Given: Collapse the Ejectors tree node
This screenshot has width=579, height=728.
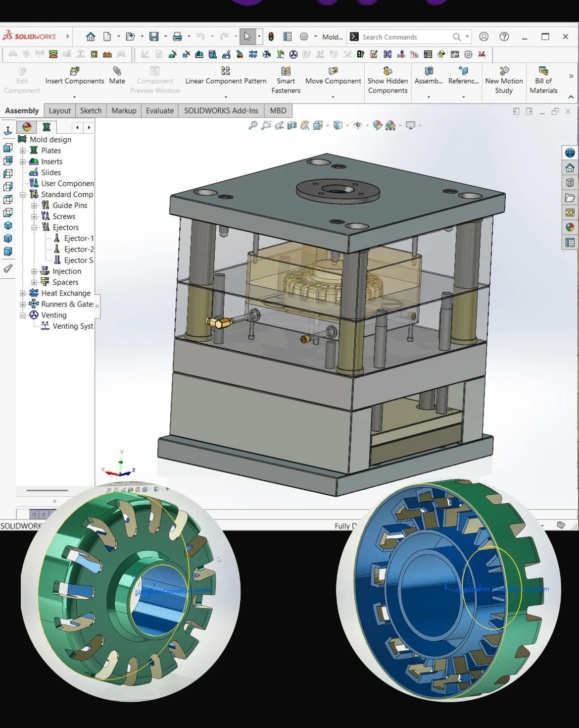Looking at the screenshot, I should [x=34, y=227].
